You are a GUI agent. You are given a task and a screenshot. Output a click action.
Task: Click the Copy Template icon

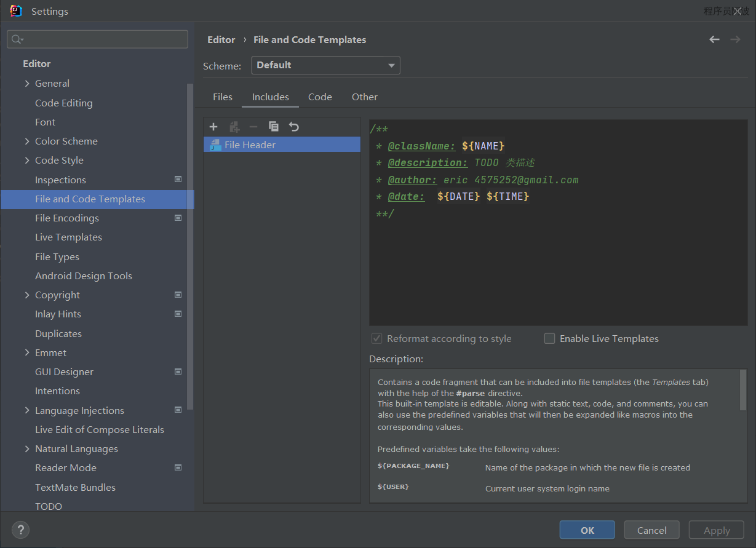pos(274,127)
